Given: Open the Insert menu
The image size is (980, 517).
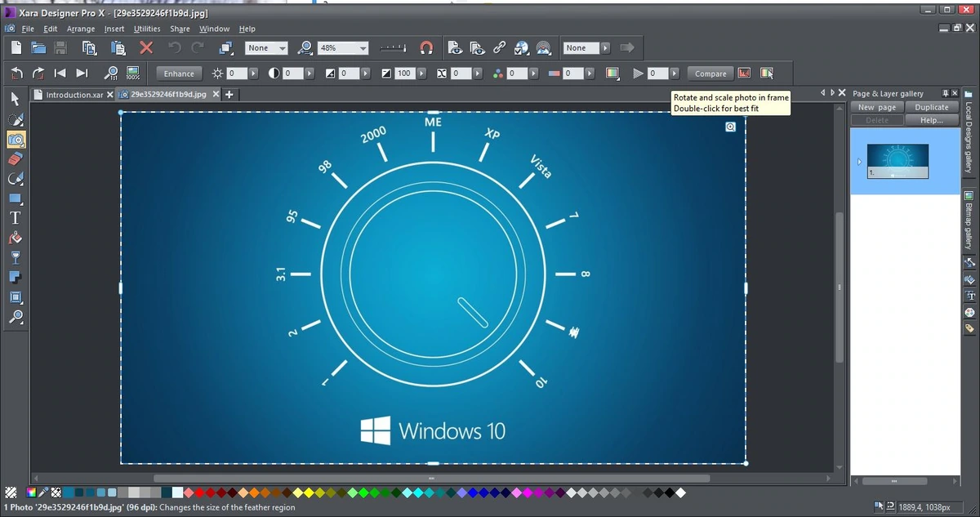Looking at the screenshot, I should [114, 29].
